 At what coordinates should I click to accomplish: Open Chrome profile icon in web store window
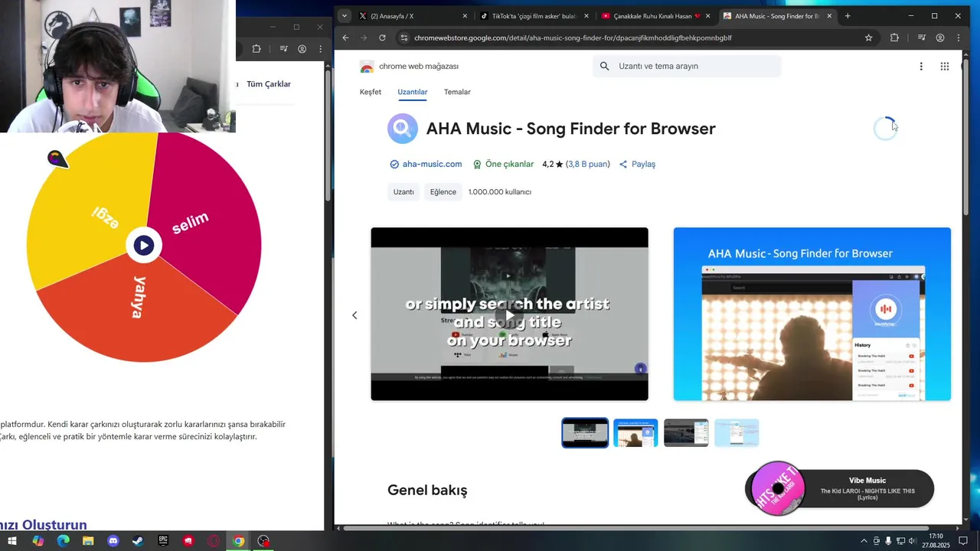pos(940,37)
